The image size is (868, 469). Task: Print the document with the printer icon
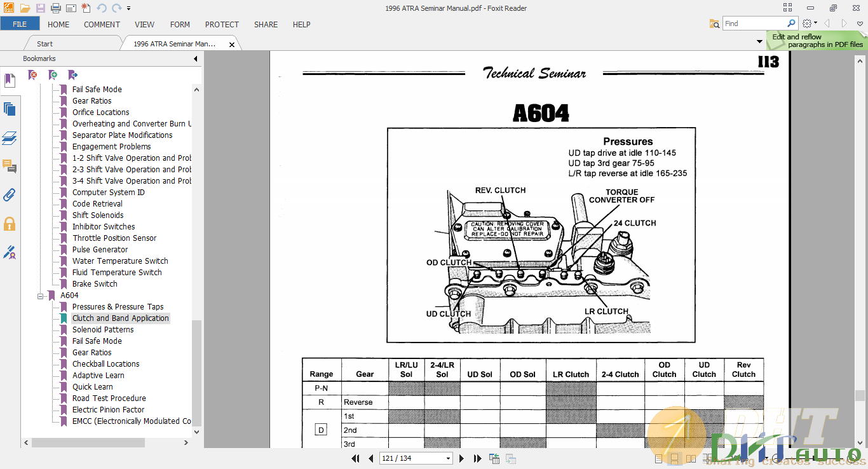(55, 8)
